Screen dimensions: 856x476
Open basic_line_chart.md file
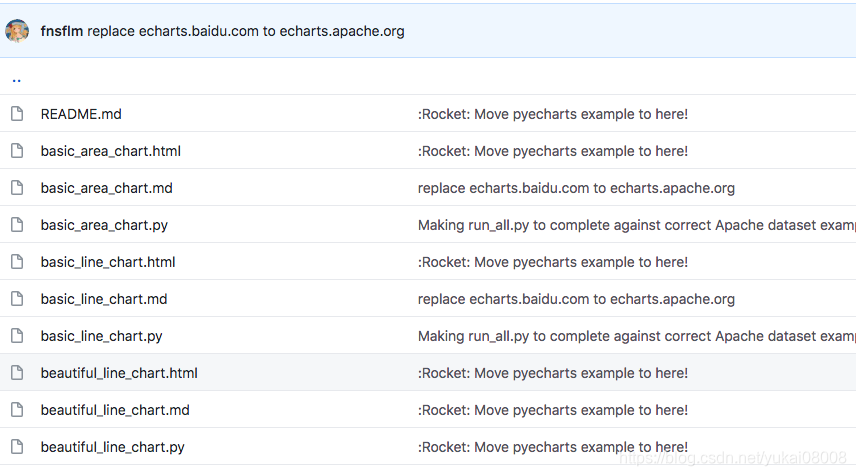click(104, 299)
